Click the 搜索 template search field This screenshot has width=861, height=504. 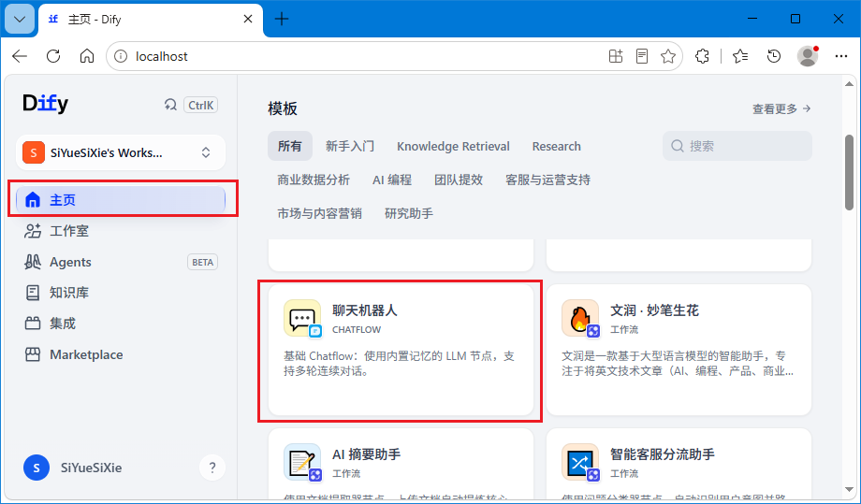(x=737, y=147)
